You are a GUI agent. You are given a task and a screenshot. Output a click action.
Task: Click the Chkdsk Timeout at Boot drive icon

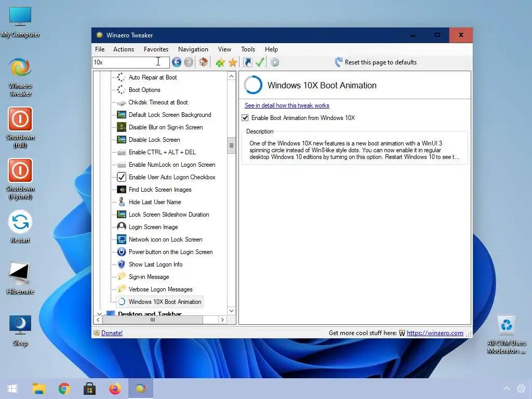click(x=121, y=102)
